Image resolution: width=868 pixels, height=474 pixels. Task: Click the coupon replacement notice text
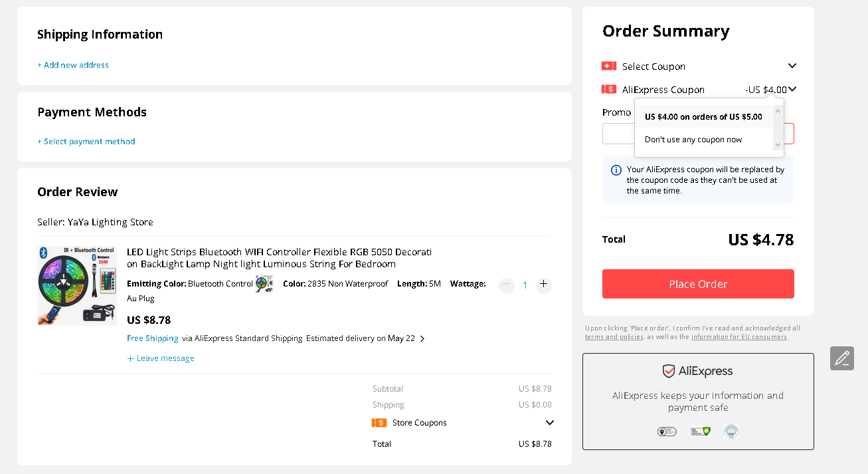(705, 180)
